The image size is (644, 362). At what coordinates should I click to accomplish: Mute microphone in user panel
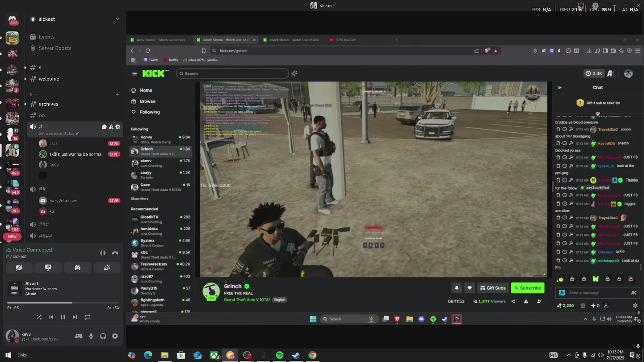91,336
